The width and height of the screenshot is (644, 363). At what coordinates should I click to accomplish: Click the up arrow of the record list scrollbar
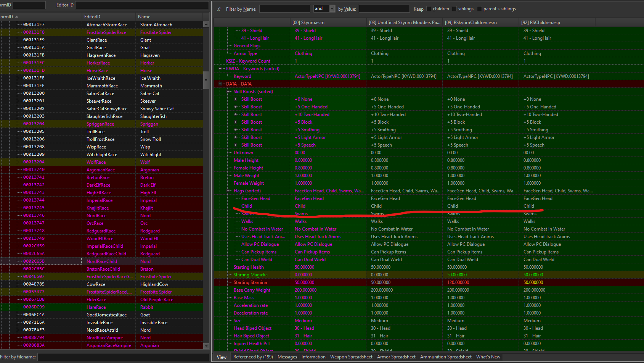[x=206, y=24]
